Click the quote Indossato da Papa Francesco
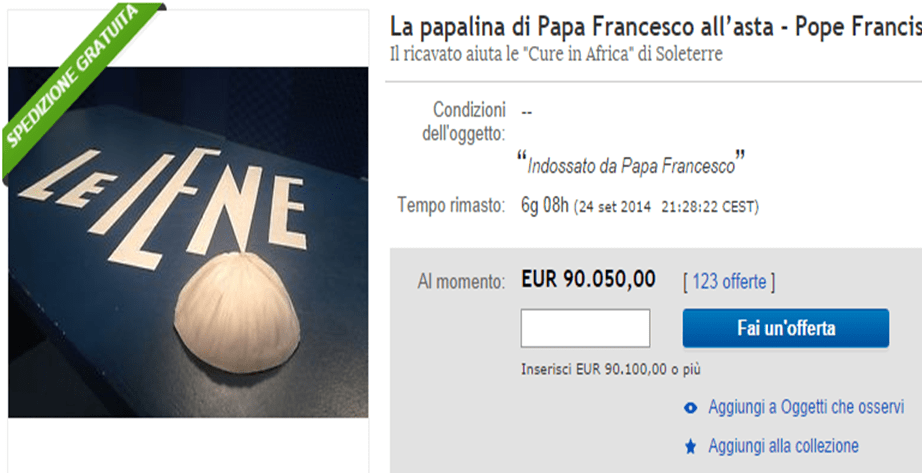The width and height of the screenshot is (923, 474). click(x=631, y=164)
